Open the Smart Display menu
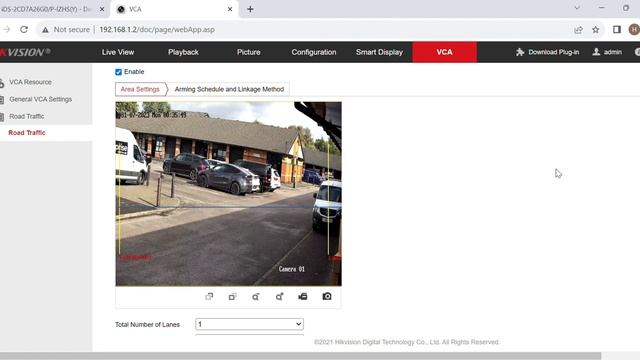 (x=379, y=52)
